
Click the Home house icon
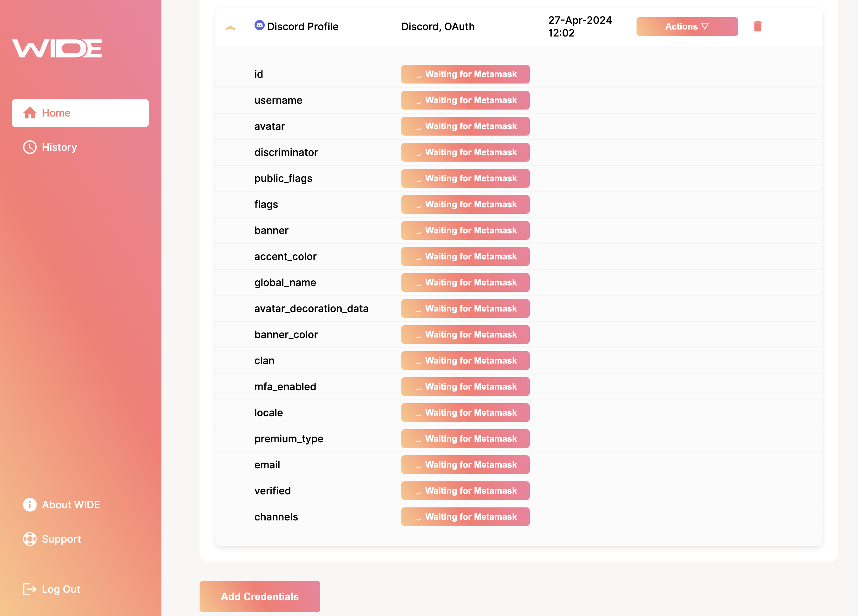pos(30,113)
